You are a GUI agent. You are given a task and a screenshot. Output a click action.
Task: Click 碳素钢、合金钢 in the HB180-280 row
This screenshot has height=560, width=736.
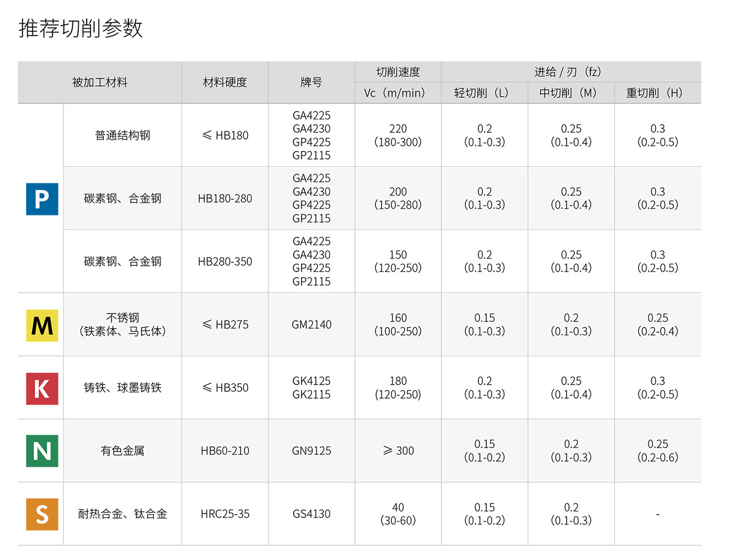[122, 199]
